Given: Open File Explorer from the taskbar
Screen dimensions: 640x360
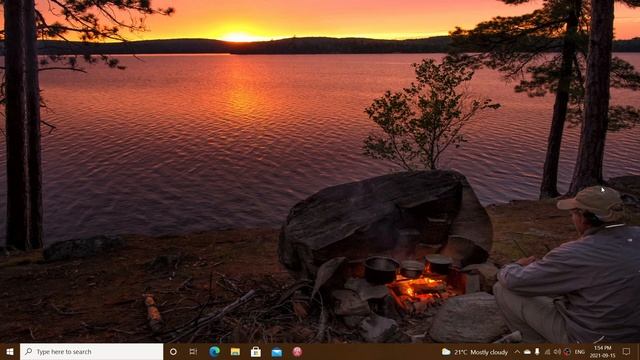Looking at the screenshot, I should click(235, 351).
